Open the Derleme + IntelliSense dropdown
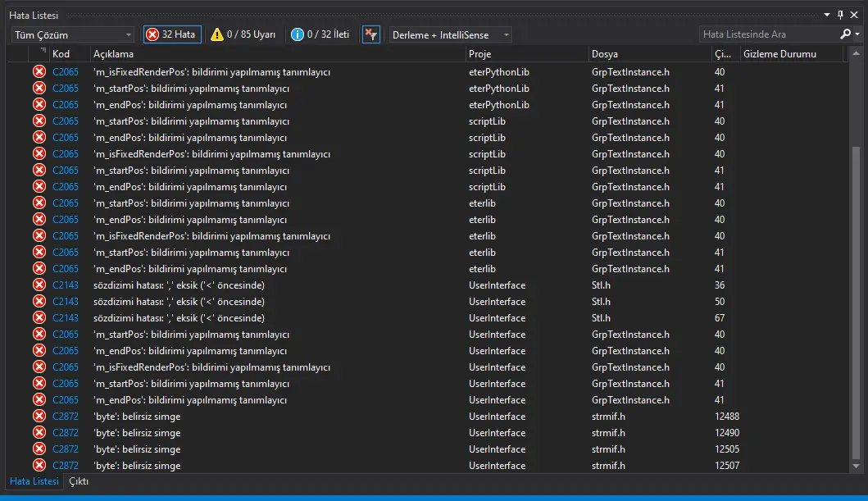This screenshot has width=868, height=501. point(450,34)
